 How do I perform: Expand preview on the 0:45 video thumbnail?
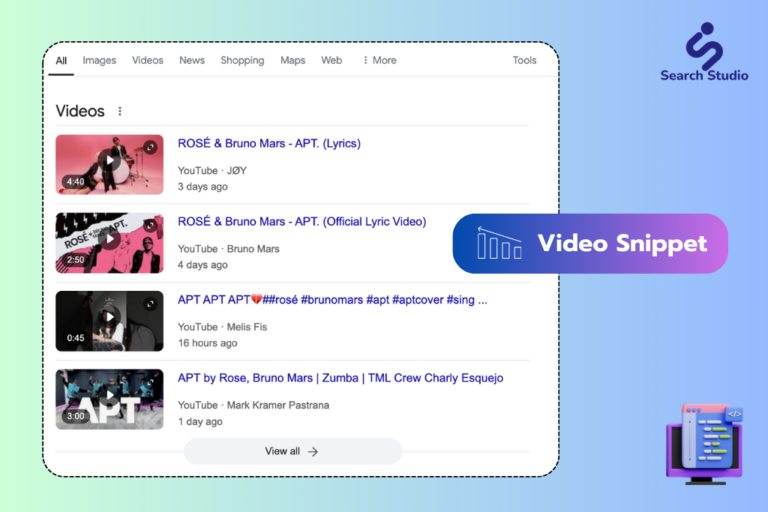[x=150, y=304]
